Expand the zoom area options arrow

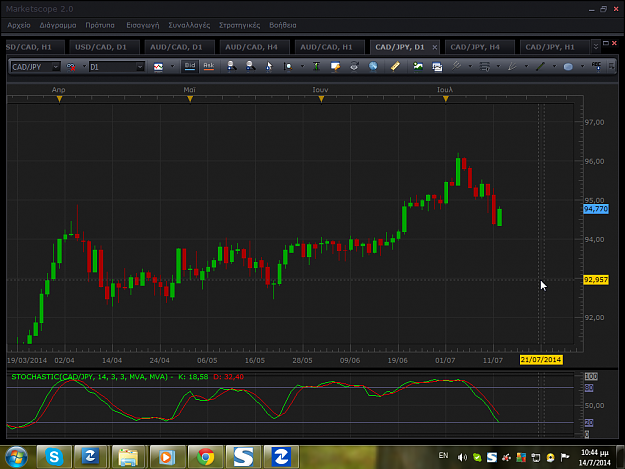[302, 66]
